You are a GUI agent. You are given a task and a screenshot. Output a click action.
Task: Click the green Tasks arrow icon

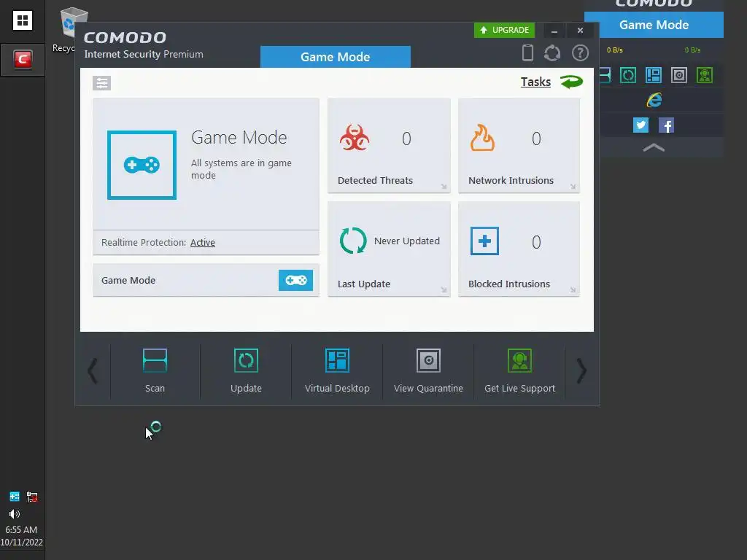(x=572, y=82)
